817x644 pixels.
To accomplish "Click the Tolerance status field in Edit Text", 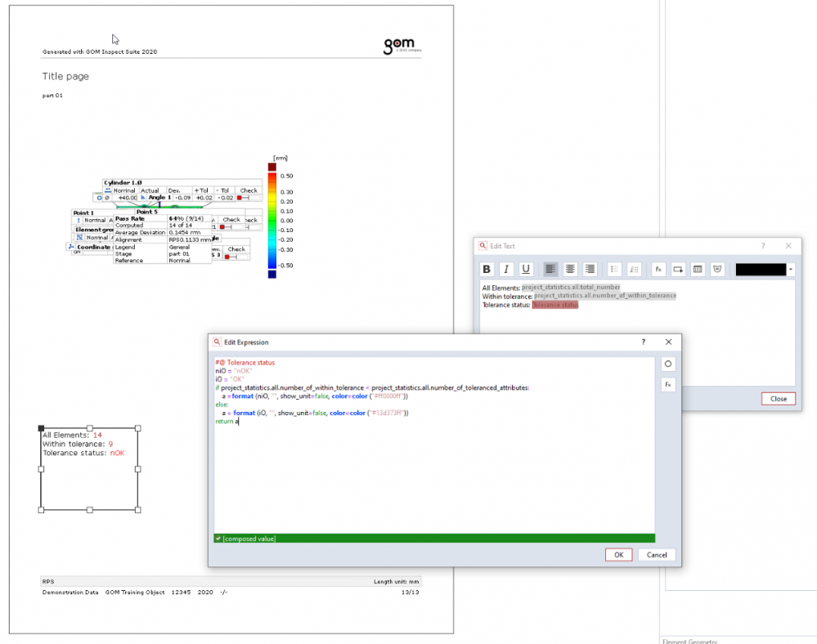I will coord(555,305).
